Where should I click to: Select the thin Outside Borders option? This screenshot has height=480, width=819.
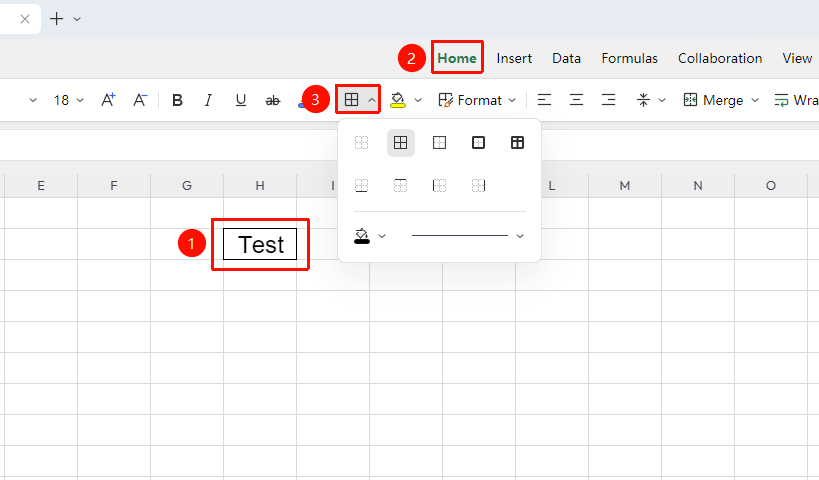point(439,143)
